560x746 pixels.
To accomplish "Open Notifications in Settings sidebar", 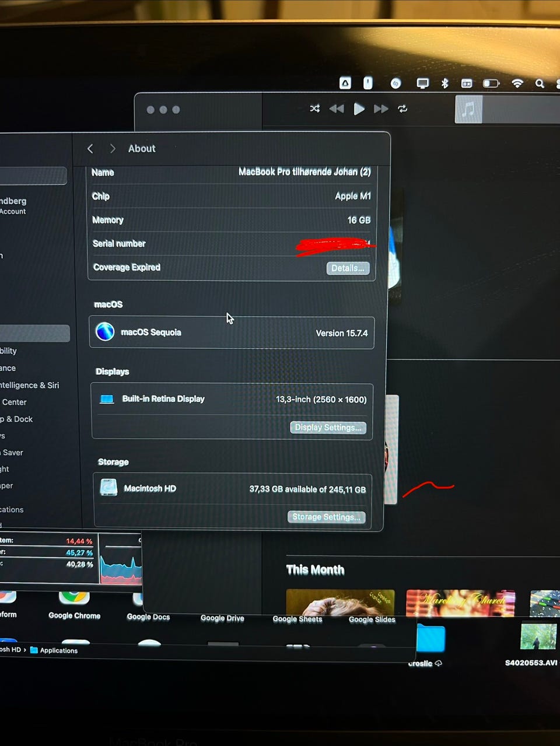I will 12,509.
